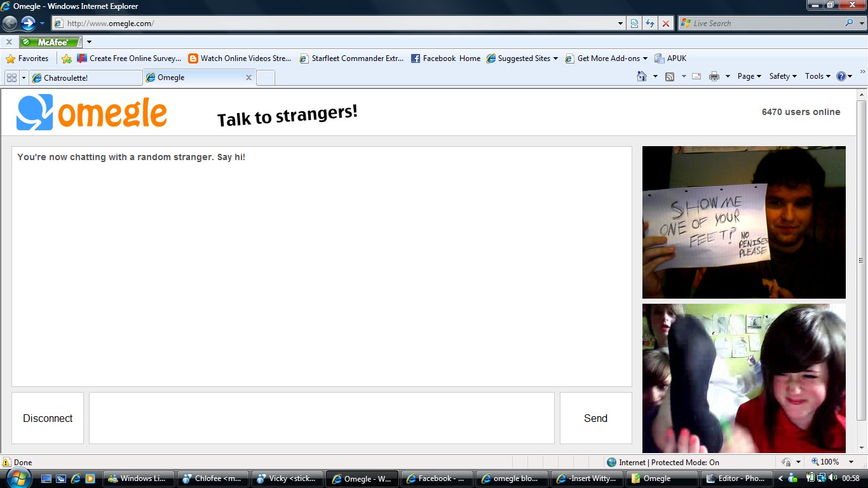Toggle the Compatibility View icon
The image size is (868, 488).
pos(634,24)
